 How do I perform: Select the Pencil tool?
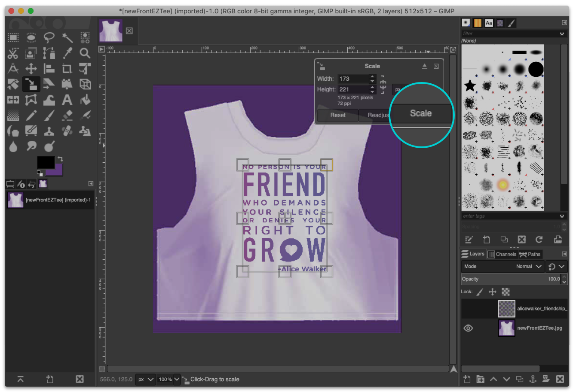point(31,115)
